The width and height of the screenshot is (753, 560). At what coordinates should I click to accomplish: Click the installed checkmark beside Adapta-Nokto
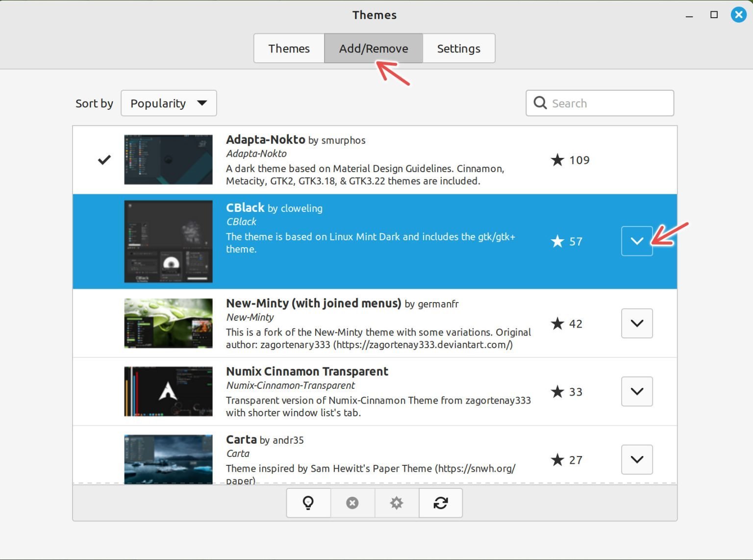(x=103, y=159)
